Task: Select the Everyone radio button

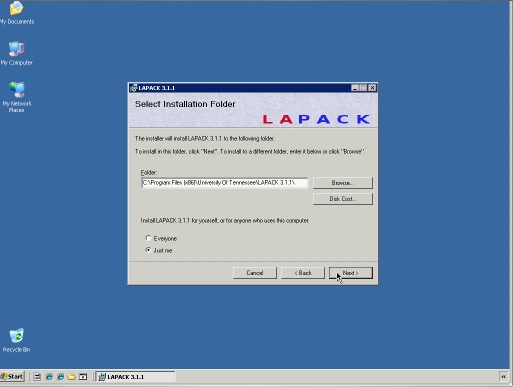Action: (x=148, y=238)
